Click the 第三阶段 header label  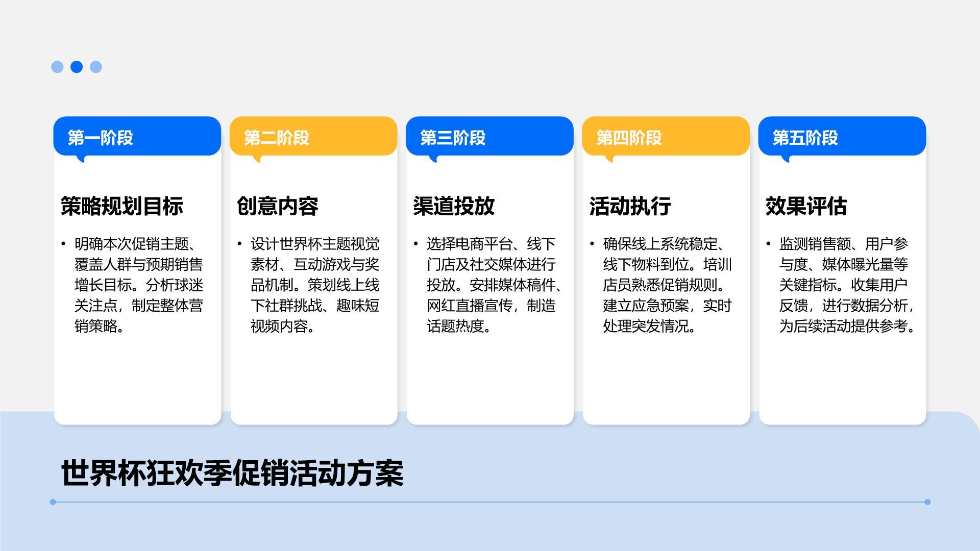tap(453, 138)
